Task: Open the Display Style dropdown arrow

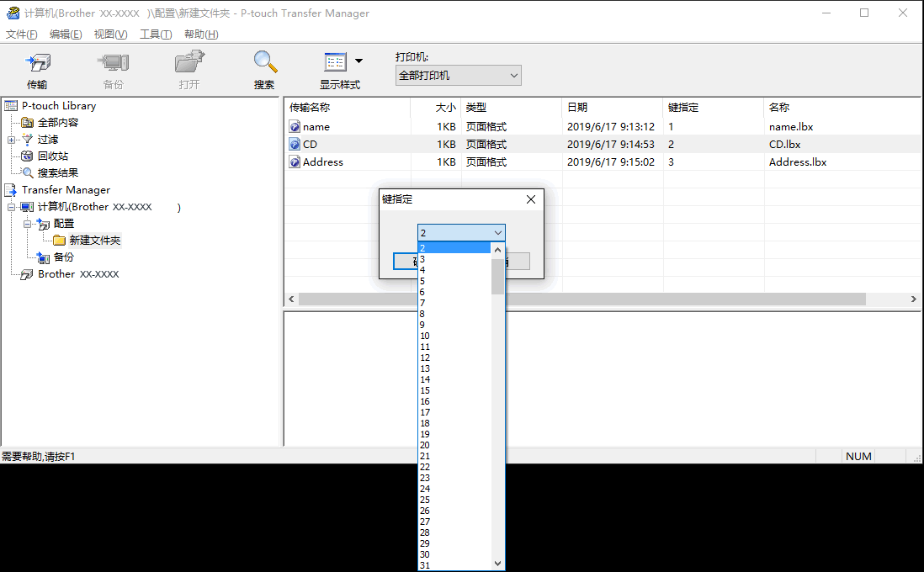Action: pos(358,61)
